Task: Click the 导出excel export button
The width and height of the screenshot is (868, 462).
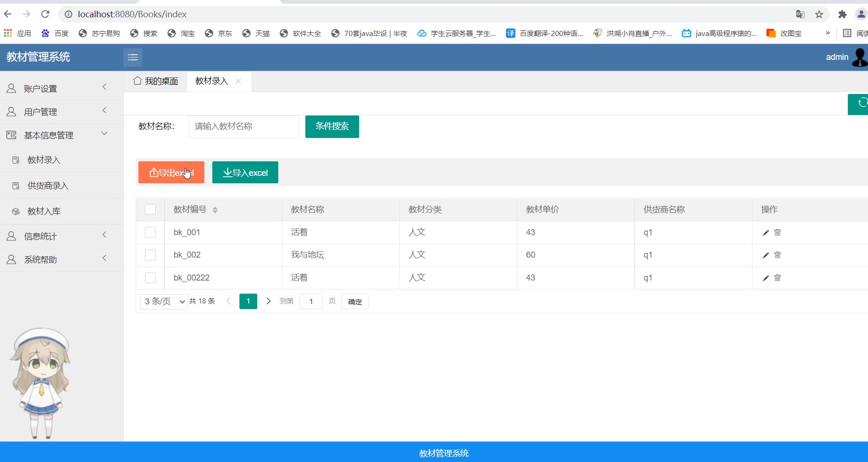Action: point(171,173)
